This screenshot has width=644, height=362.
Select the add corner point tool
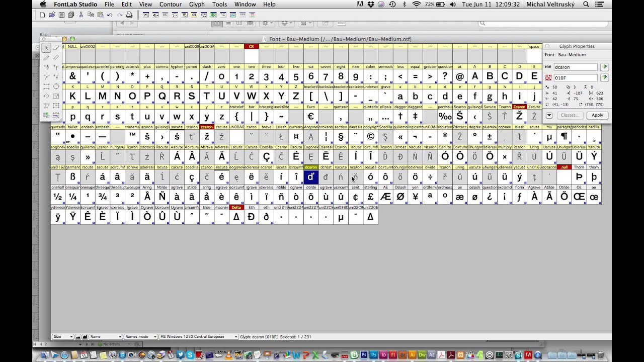point(56,67)
